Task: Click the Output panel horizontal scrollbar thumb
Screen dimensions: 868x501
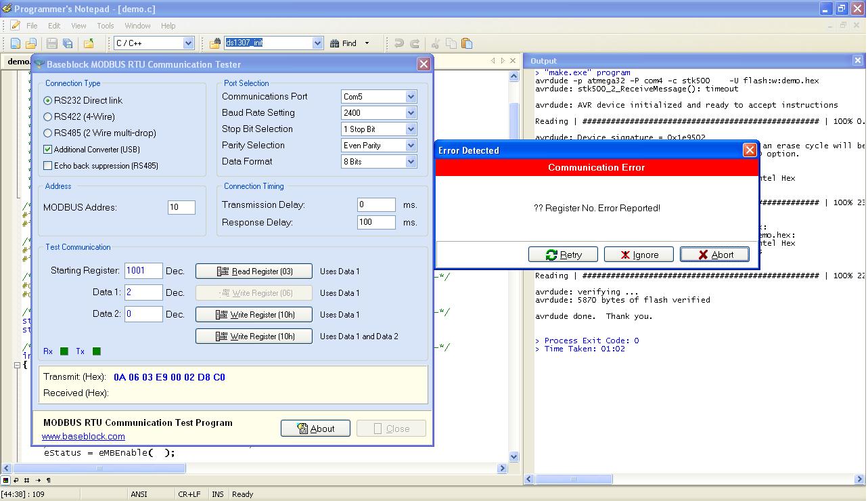Action: tap(573, 479)
